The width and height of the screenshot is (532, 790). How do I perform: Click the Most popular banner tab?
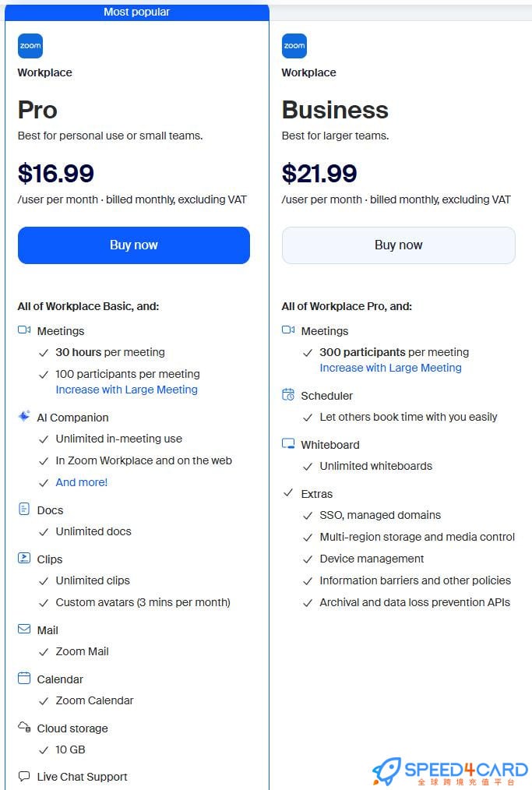(136, 12)
